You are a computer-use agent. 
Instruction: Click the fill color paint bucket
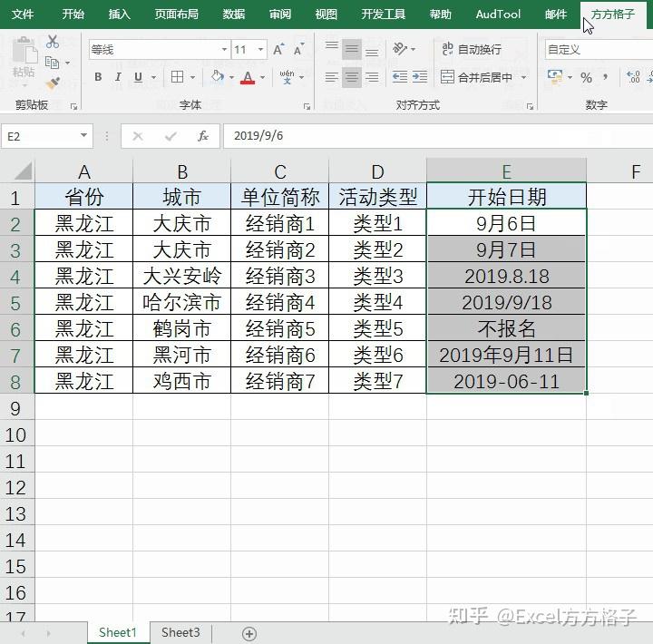pyautogui.click(x=218, y=77)
